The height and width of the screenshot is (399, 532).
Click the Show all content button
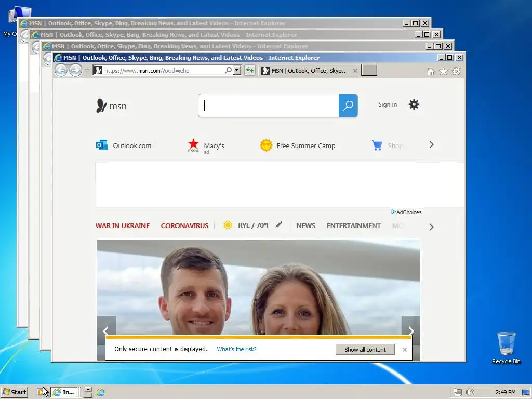point(365,350)
